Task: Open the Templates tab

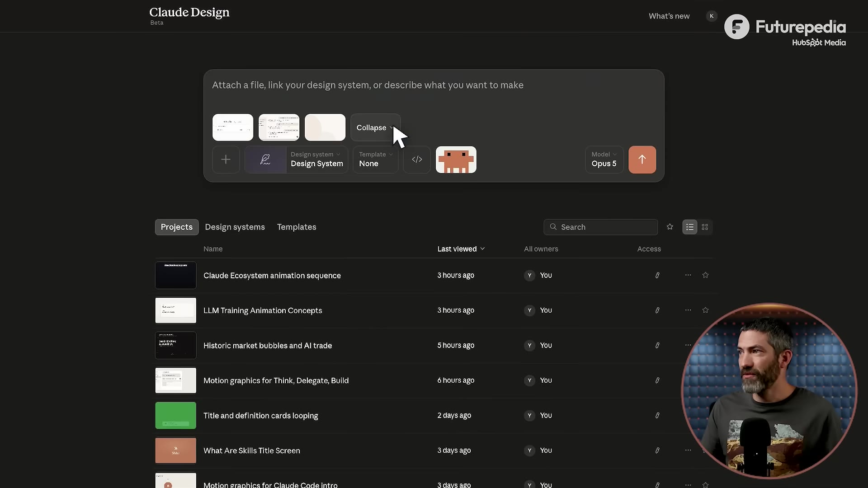Action: point(297,227)
